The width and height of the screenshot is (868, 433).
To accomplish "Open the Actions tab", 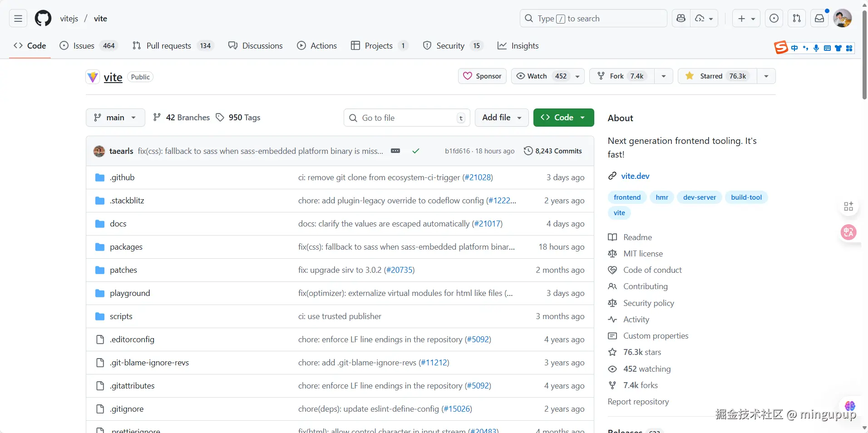I will [x=317, y=46].
